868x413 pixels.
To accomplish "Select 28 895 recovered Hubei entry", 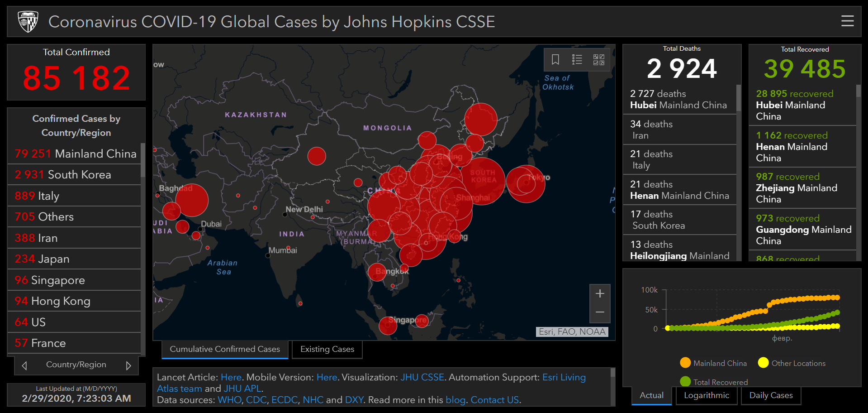I will (x=802, y=105).
